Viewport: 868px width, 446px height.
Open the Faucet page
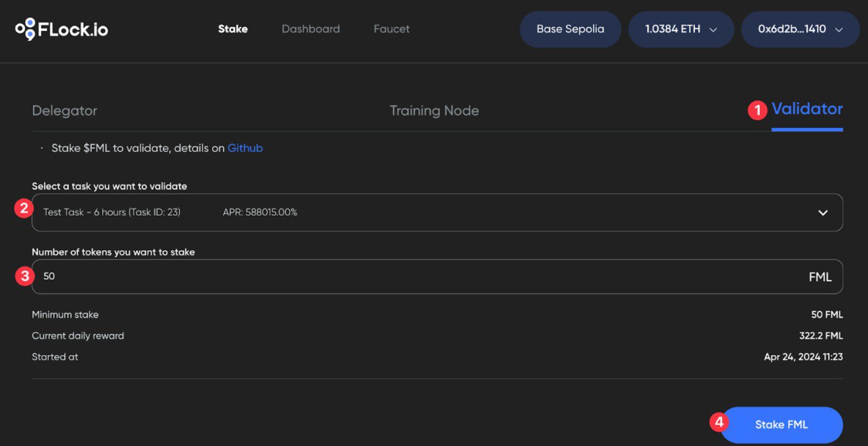pyautogui.click(x=391, y=29)
